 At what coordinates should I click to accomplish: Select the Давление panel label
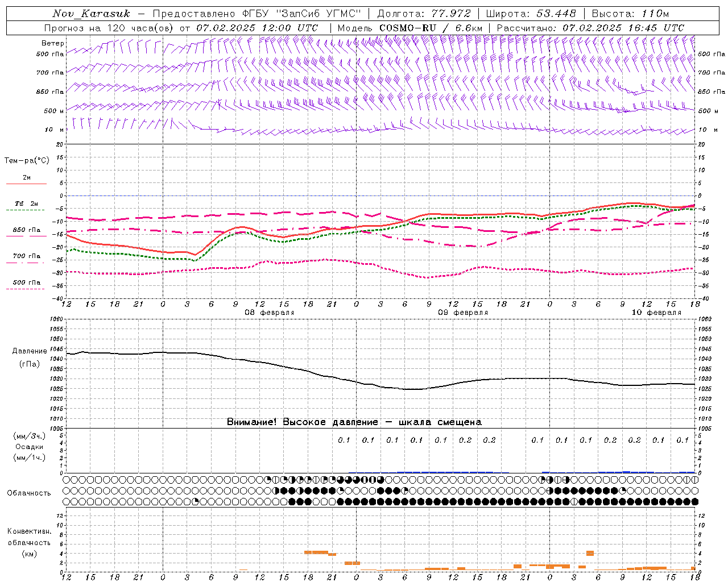tap(30, 351)
